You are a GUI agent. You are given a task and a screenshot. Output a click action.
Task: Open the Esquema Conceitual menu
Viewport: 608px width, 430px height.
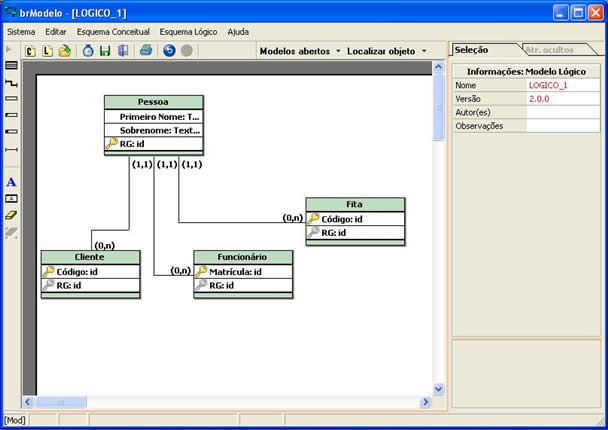point(112,31)
